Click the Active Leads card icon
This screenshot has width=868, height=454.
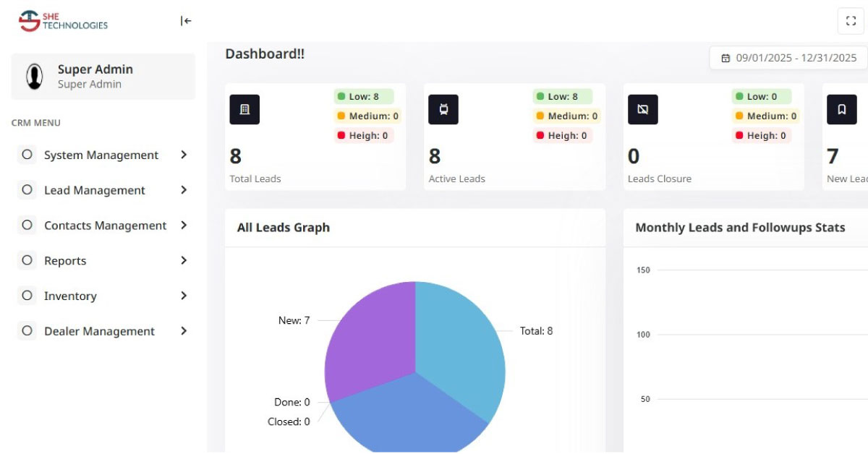point(443,109)
